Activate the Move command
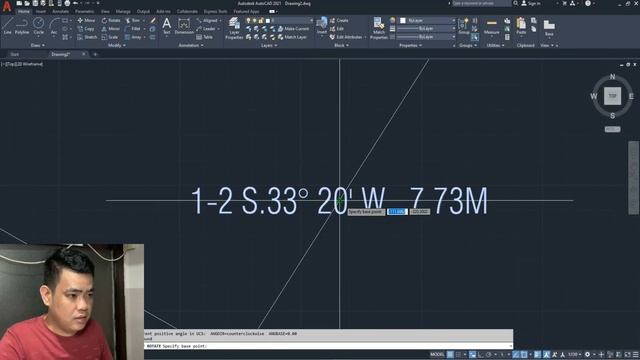This screenshot has height=360, width=640. coord(86,20)
